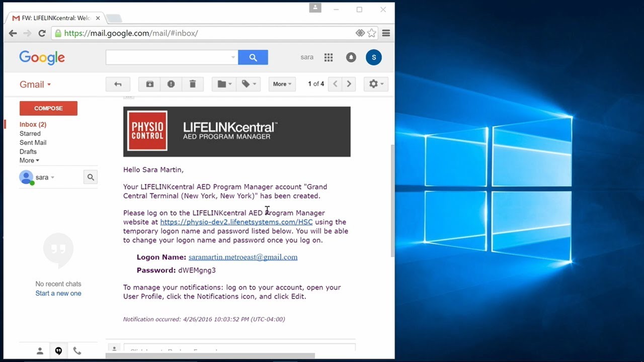
Task: Click saramartin.metroeast@gmail.com logon link
Action: click(243, 257)
